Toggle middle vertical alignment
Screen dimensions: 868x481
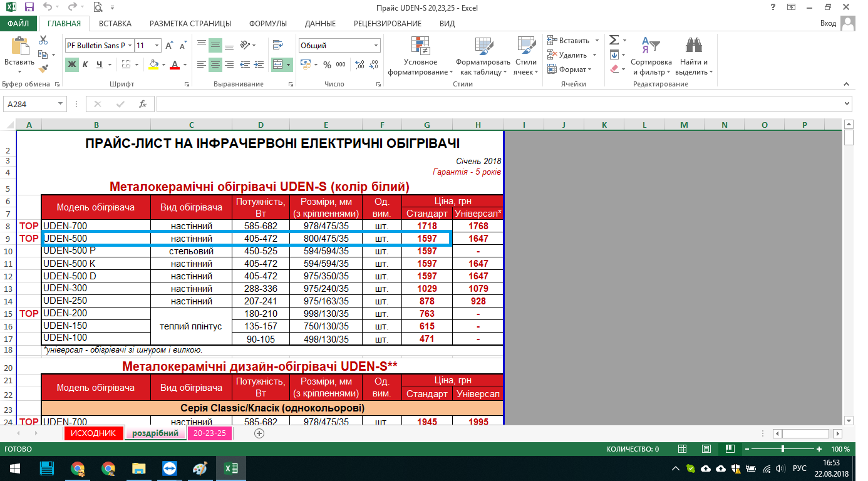[x=215, y=46]
